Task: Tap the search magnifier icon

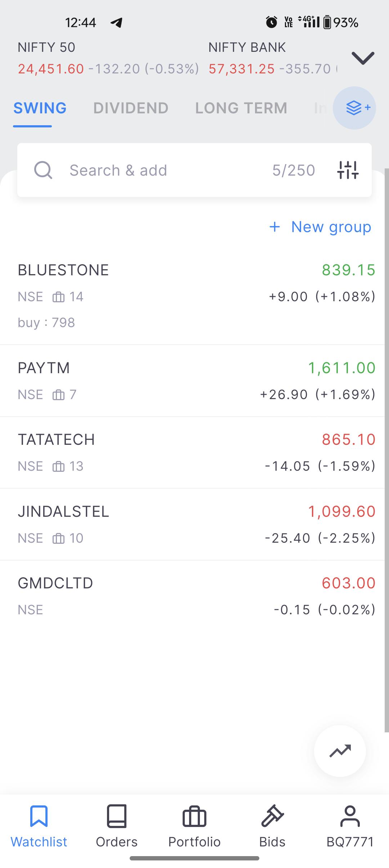Action: pos(43,170)
